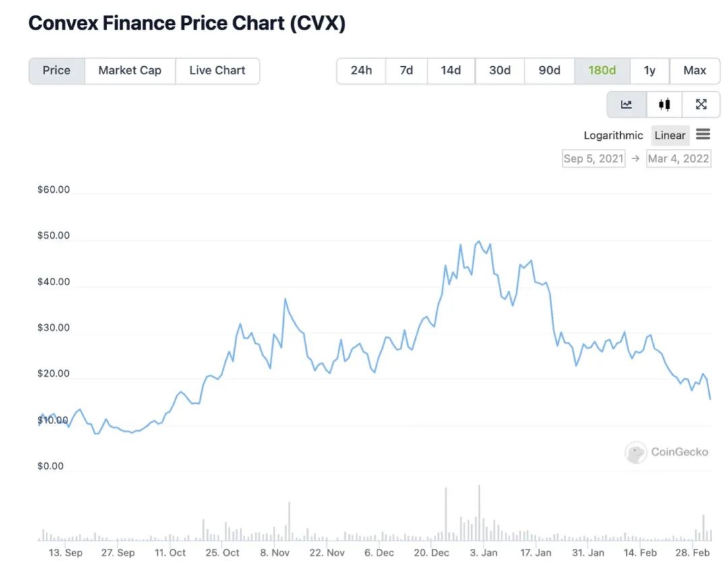The height and width of the screenshot is (567, 728).
Task: Switch to Market Cap tab
Action: tap(130, 71)
